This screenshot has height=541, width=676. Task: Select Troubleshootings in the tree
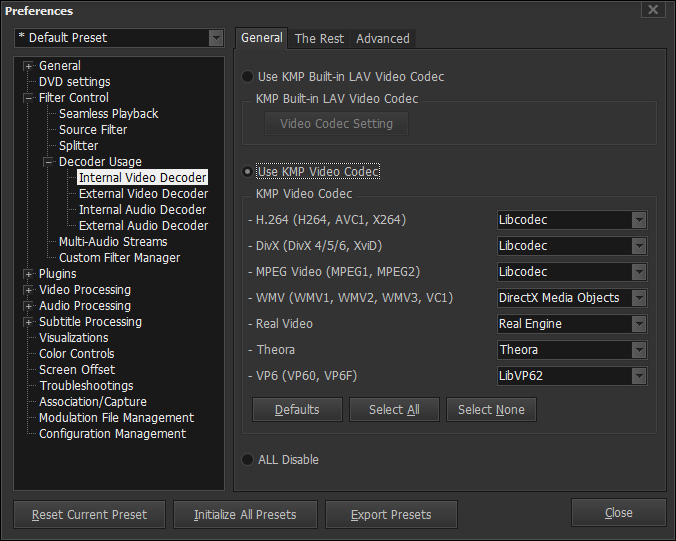click(86, 386)
